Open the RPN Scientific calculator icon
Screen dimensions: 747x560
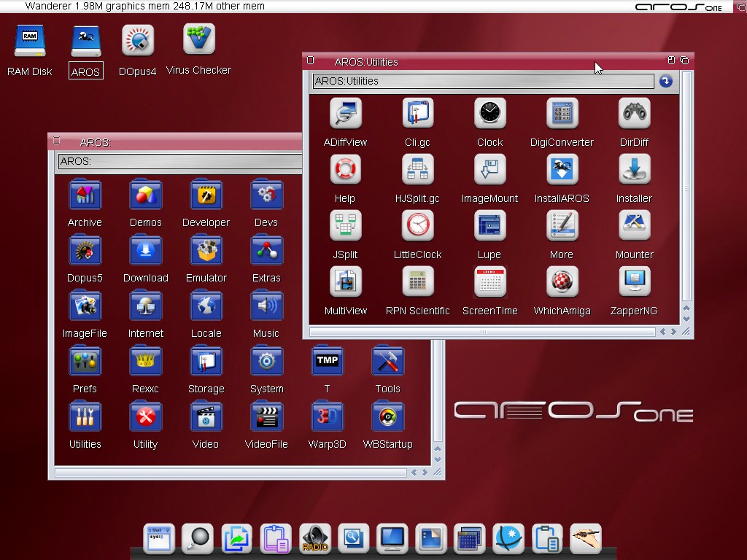pyautogui.click(x=417, y=282)
